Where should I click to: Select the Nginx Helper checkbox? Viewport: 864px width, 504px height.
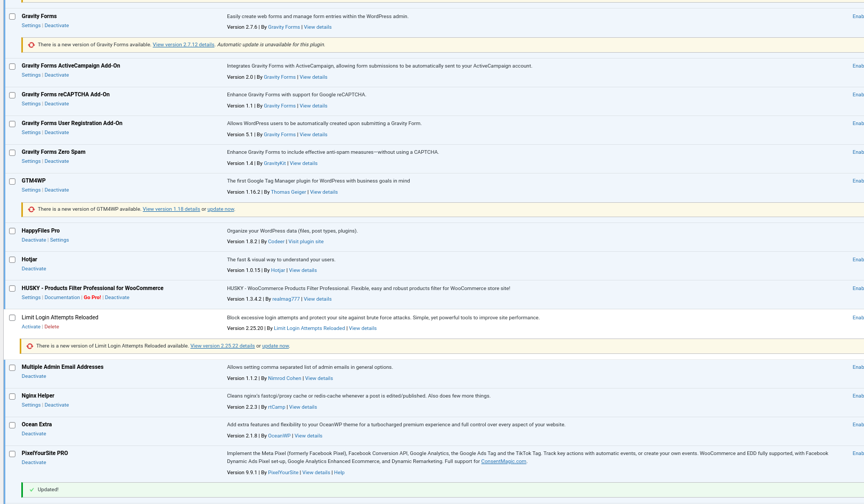point(12,396)
